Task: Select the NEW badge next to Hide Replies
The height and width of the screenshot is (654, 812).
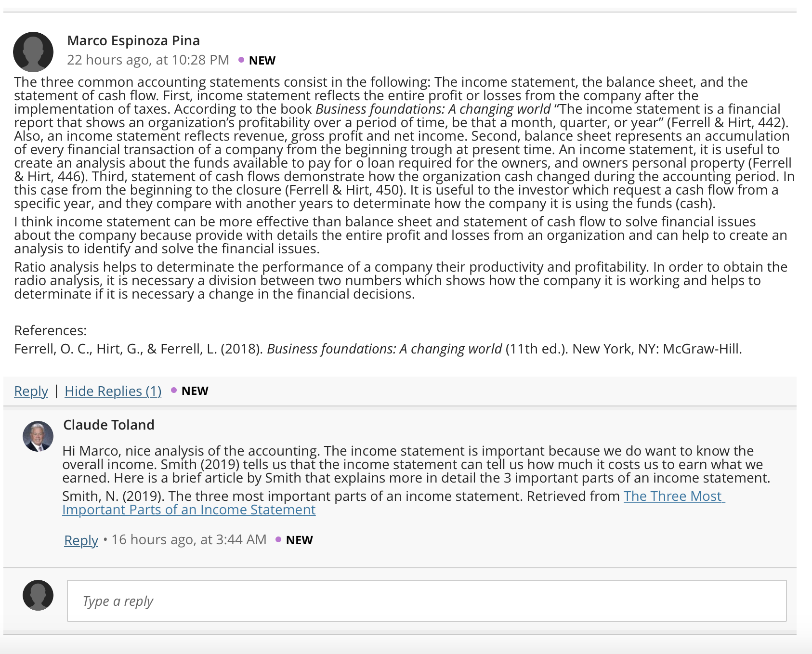Action: [195, 391]
